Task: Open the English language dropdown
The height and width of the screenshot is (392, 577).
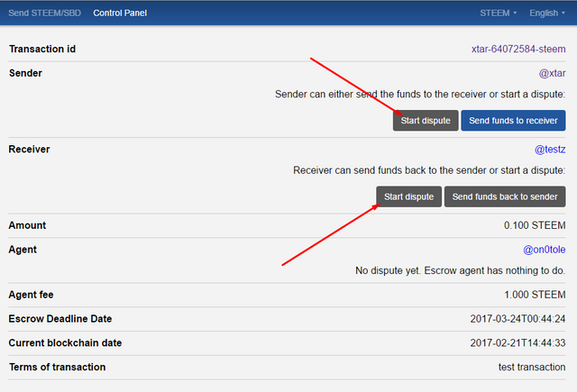Action: [x=547, y=14]
